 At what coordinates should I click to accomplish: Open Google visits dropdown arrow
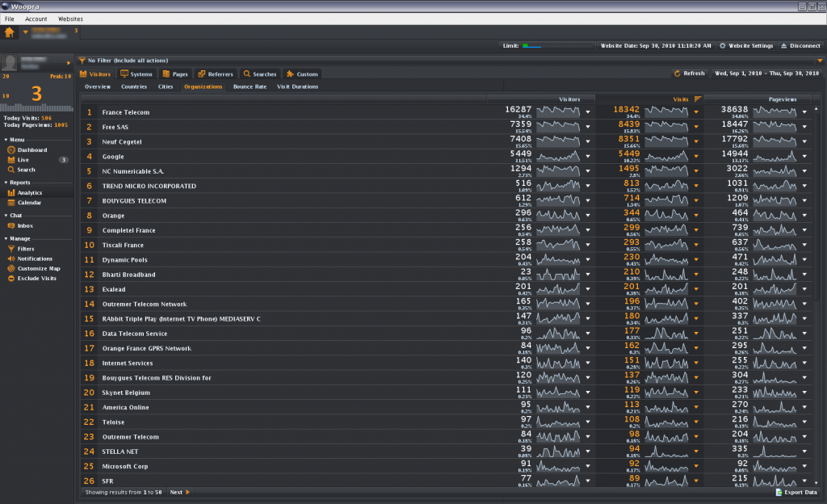[x=696, y=156]
